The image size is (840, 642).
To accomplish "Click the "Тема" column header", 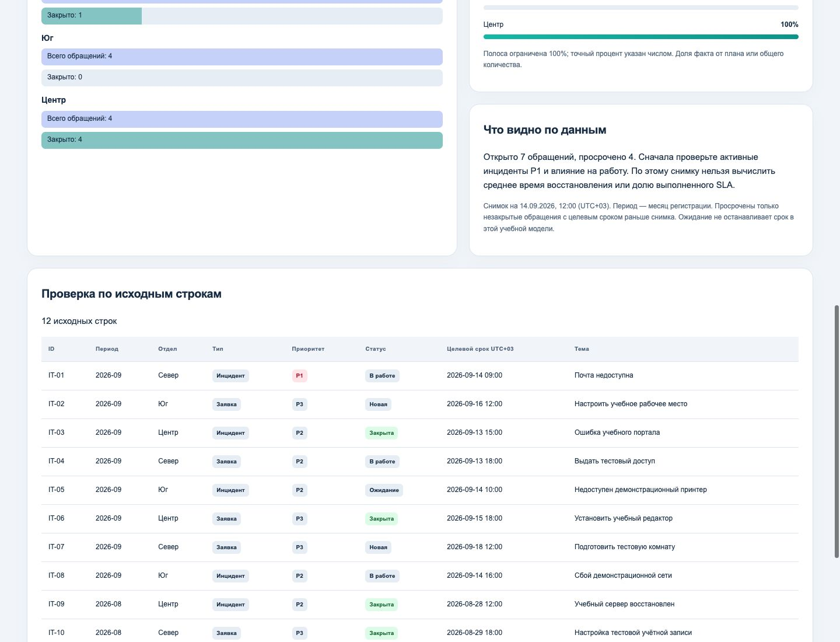I will 582,349.
